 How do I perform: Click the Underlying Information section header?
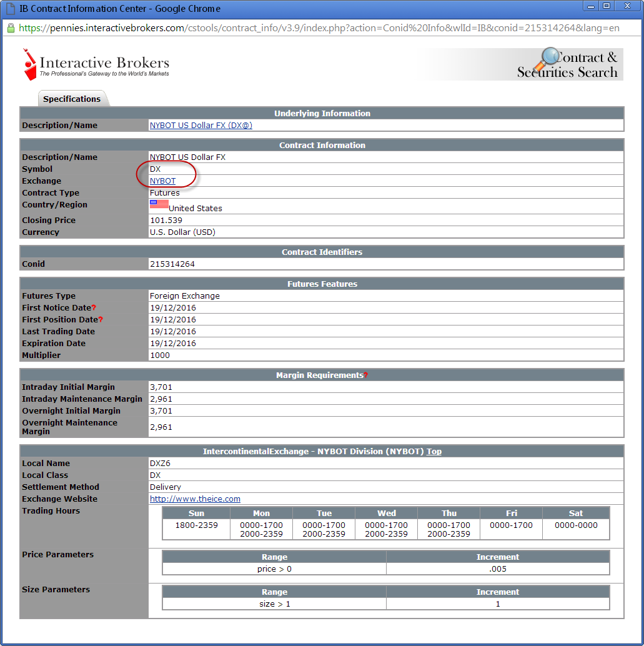tap(322, 113)
